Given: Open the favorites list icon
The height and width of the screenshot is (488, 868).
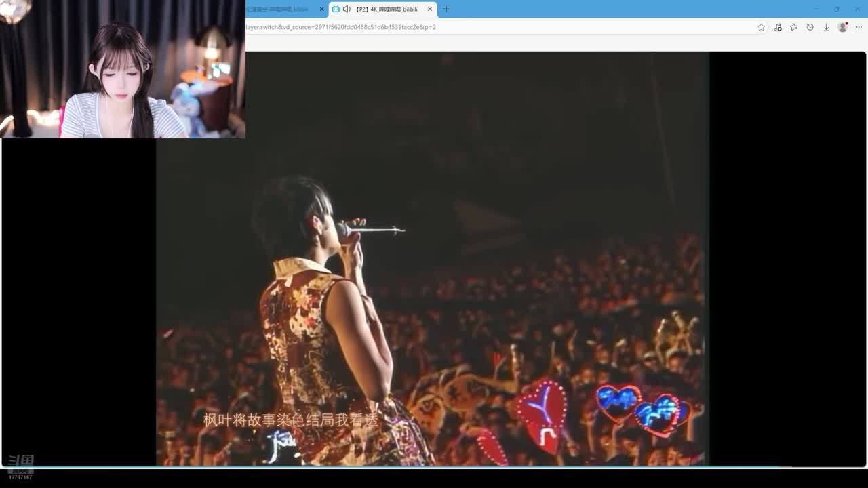Looking at the screenshot, I should tap(793, 27).
